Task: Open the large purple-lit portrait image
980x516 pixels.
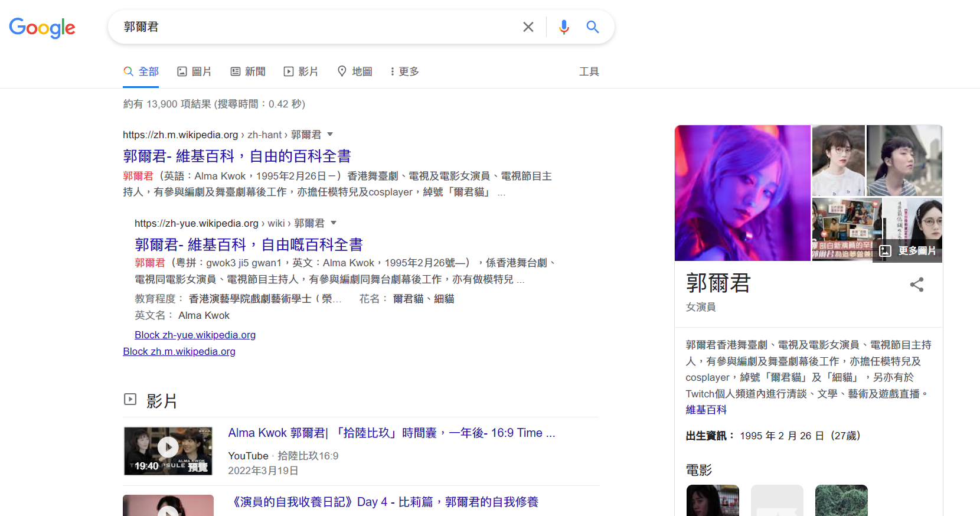Action: [743, 193]
